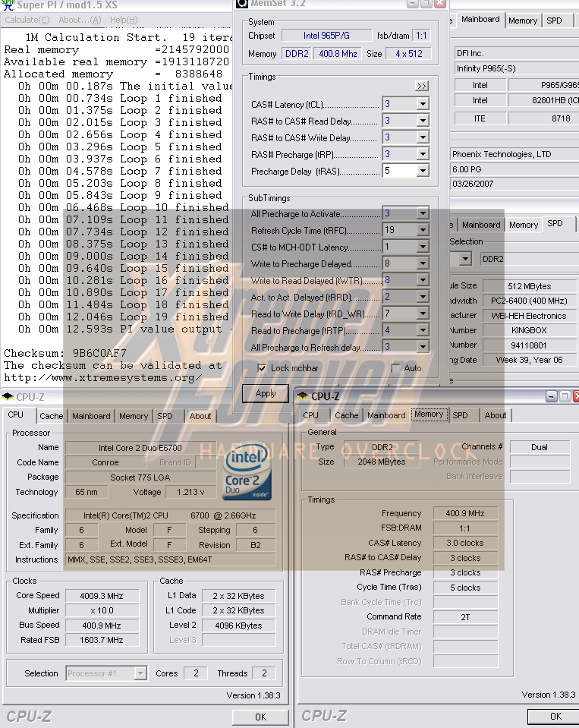
Task: Open the Read to Write Delay dropdown
Action: tap(423, 314)
